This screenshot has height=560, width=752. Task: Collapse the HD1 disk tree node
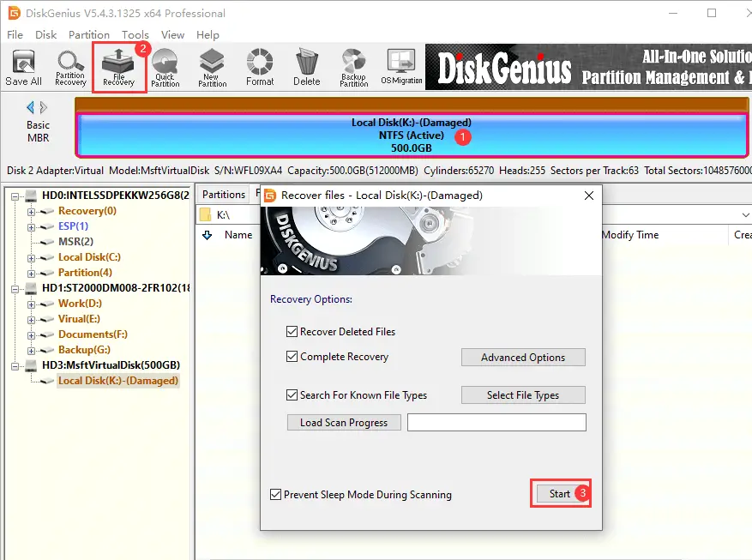(15, 289)
